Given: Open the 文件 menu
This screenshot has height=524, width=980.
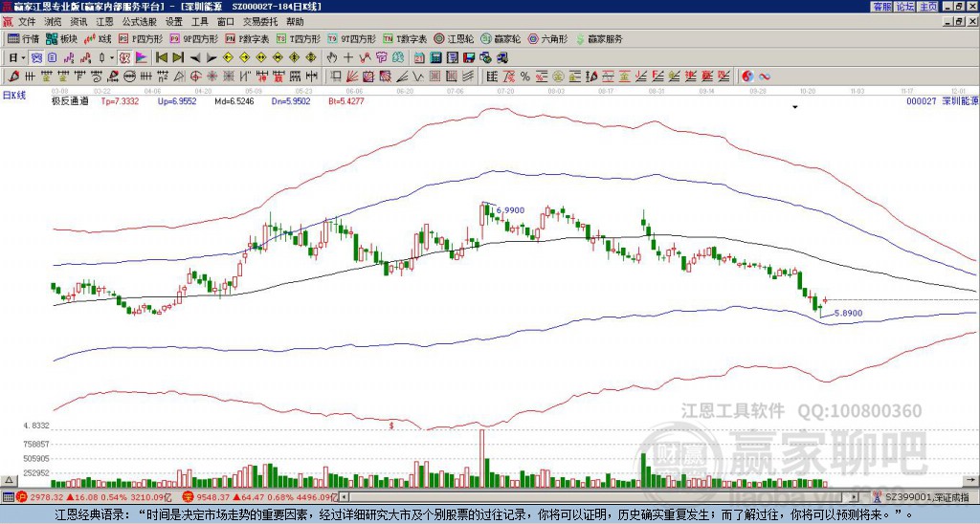Looking at the screenshot, I should (27, 22).
